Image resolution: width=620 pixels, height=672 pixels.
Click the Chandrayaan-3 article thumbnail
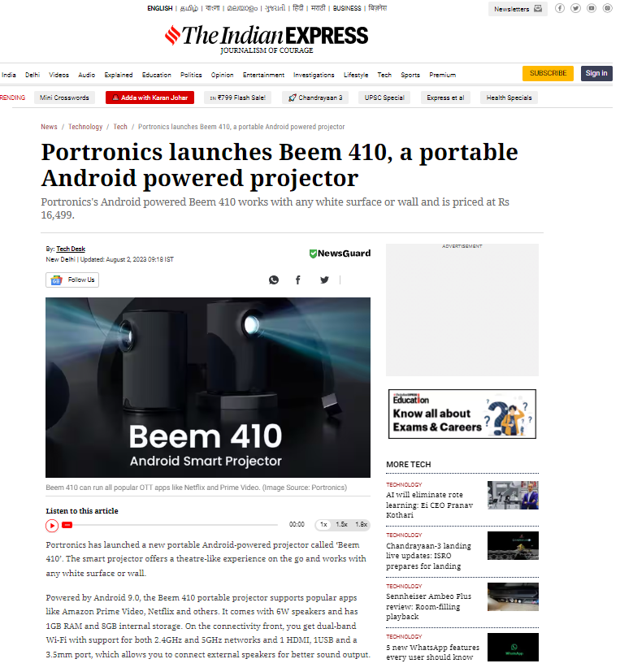pos(513,545)
